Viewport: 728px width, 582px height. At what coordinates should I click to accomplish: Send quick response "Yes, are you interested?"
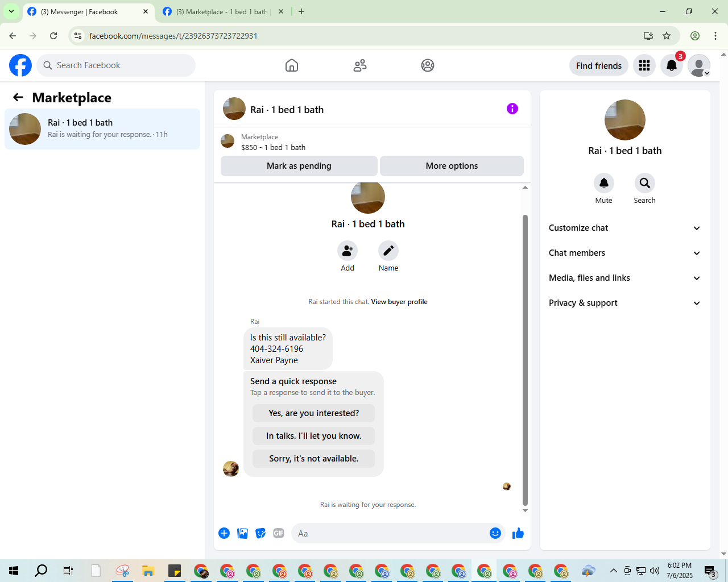(x=314, y=413)
